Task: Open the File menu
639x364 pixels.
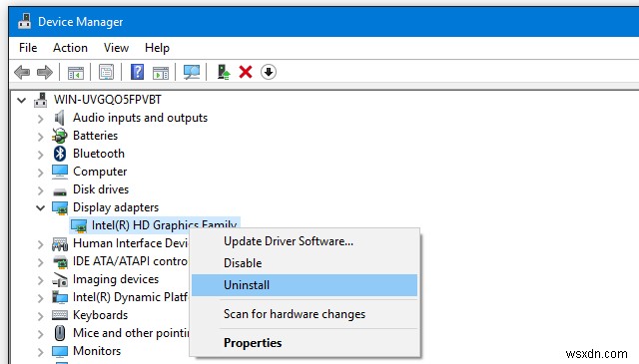Action: tap(28, 48)
